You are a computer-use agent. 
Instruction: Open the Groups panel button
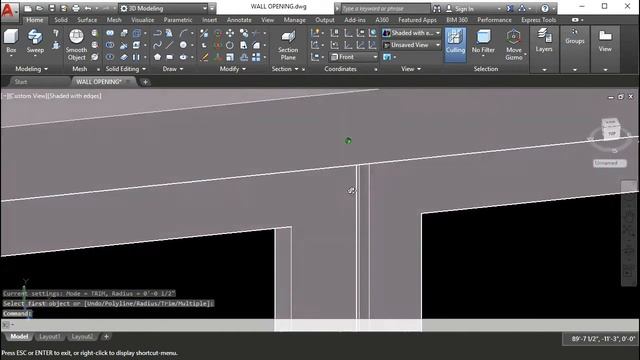(575, 37)
